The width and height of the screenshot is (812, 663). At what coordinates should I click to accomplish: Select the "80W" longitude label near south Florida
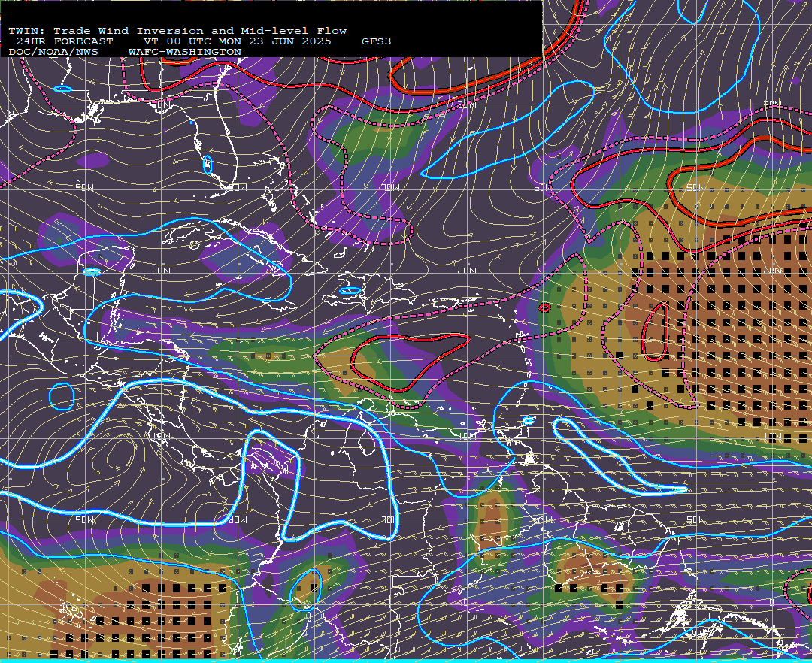tap(238, 187)
